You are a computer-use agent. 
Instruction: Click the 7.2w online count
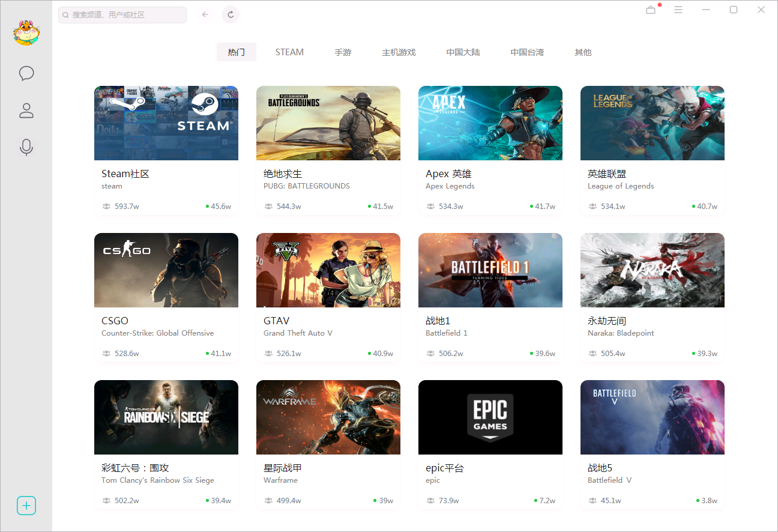point(547,500)
